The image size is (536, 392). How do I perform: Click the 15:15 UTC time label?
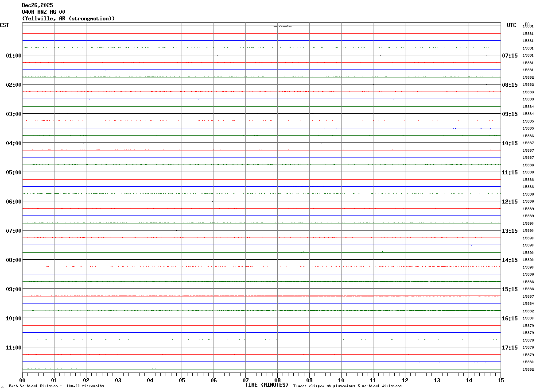pos(509,289)
